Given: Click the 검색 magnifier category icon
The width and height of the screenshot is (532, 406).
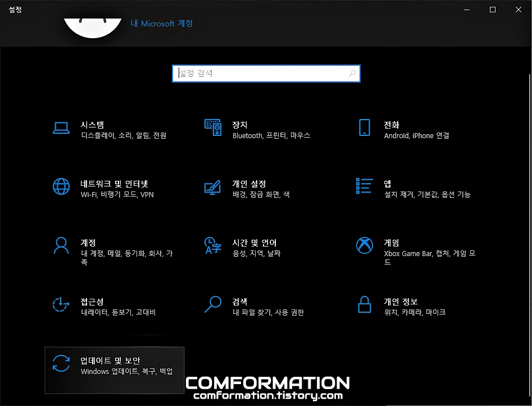Looking at the screenshot, I should [x=213, y=304].
